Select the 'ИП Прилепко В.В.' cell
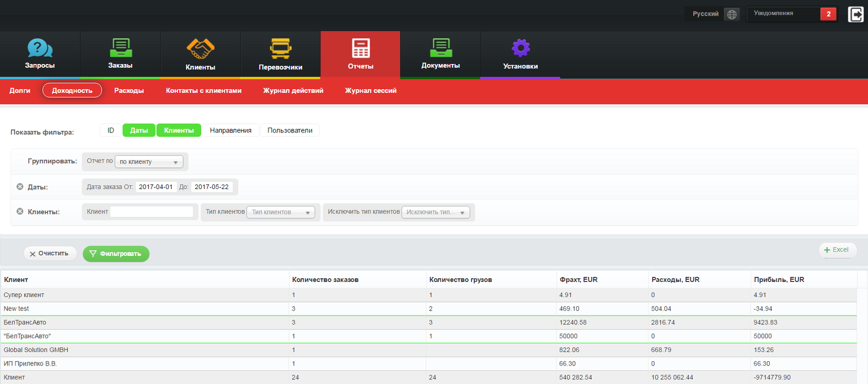This screenshot has width=868, height=384. [30, 364]
